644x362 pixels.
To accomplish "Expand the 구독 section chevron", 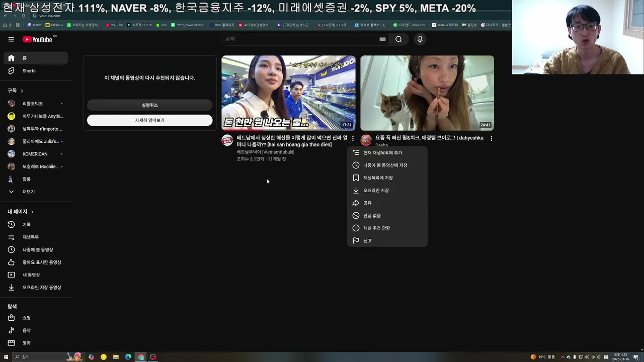I will (x=22, y=91).
